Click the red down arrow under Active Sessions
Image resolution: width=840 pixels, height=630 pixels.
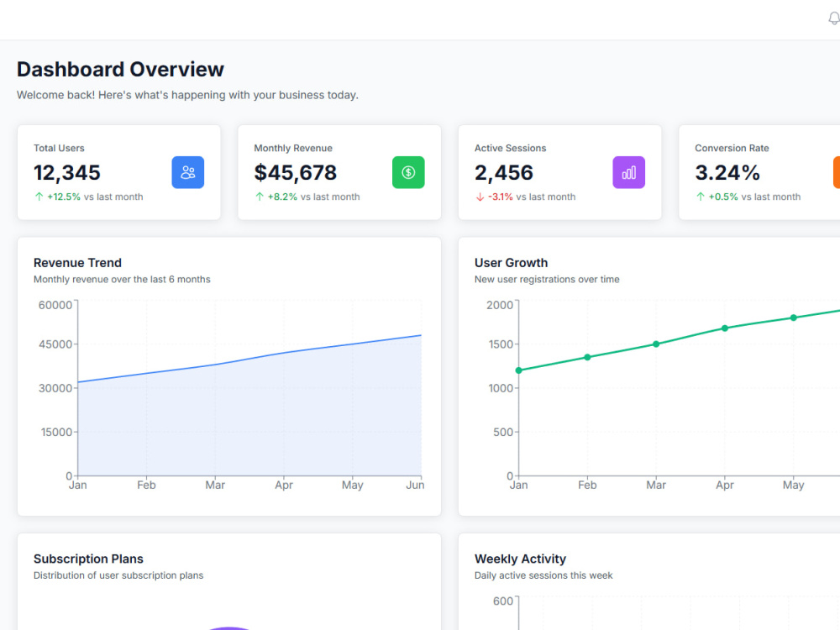pos(480,197)
